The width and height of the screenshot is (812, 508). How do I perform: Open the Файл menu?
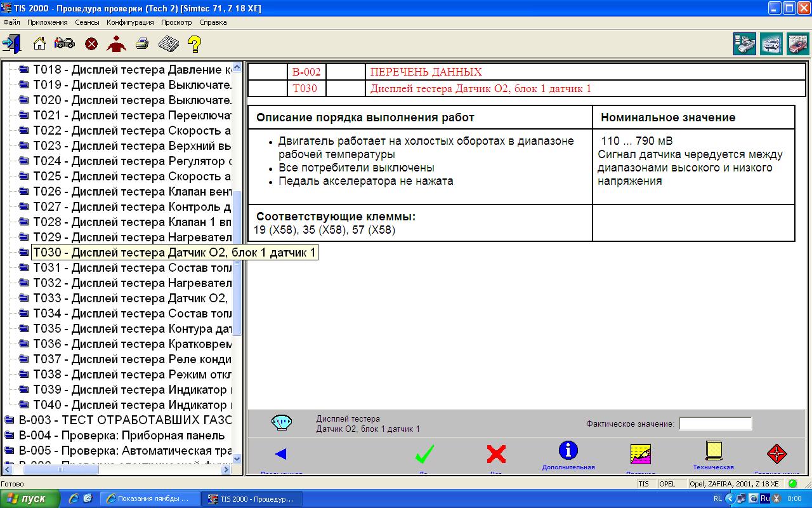point(11,22)
